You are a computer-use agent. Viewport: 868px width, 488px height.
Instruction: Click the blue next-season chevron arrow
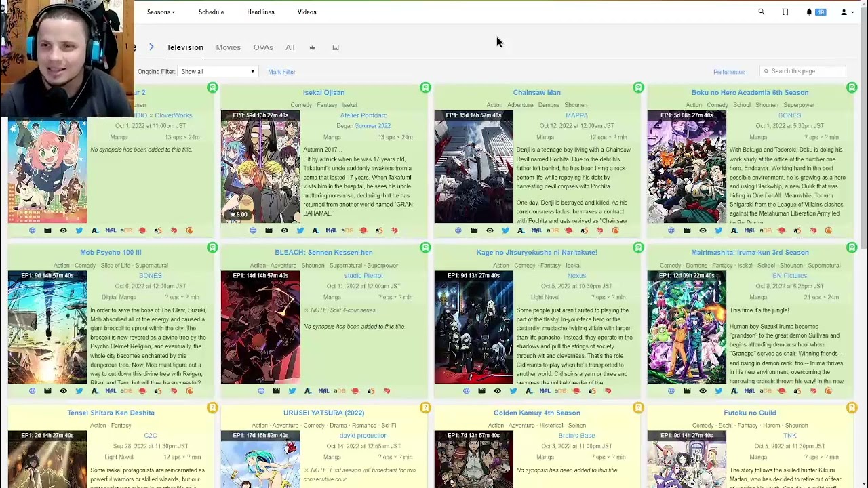(x=151, y=47)
